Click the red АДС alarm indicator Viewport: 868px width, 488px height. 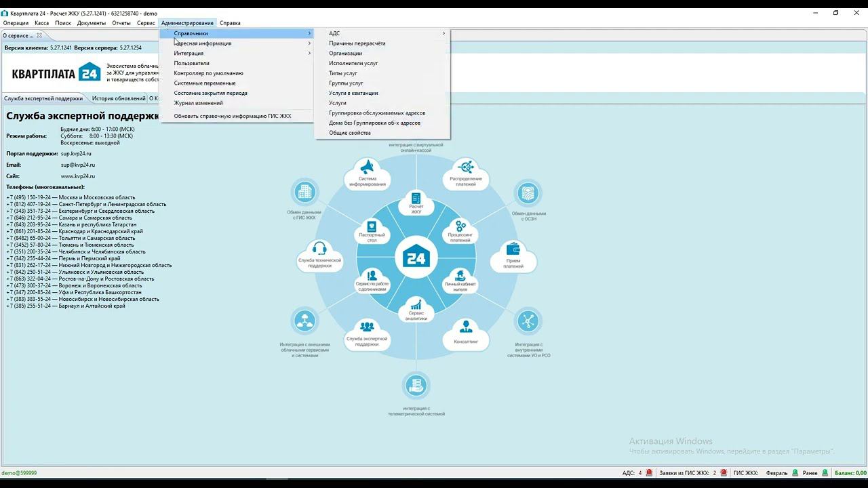[649, 473]
